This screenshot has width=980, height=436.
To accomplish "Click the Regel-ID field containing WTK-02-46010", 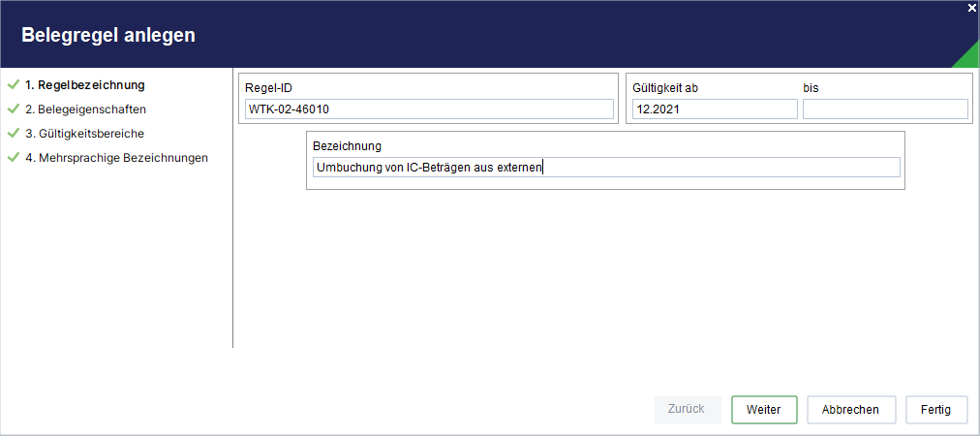I will [x=429, y=109].
